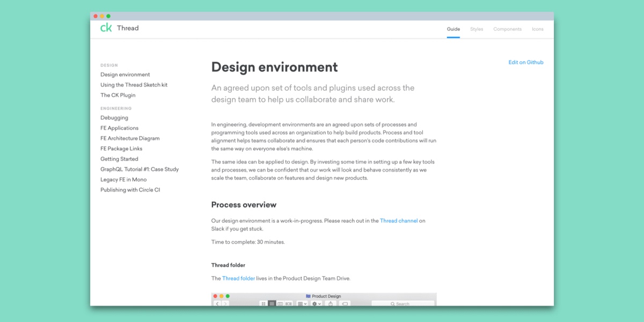Click the Finder tags icon
The height and width of the screenshot is (322, 644).
click(x=345, y=304)
